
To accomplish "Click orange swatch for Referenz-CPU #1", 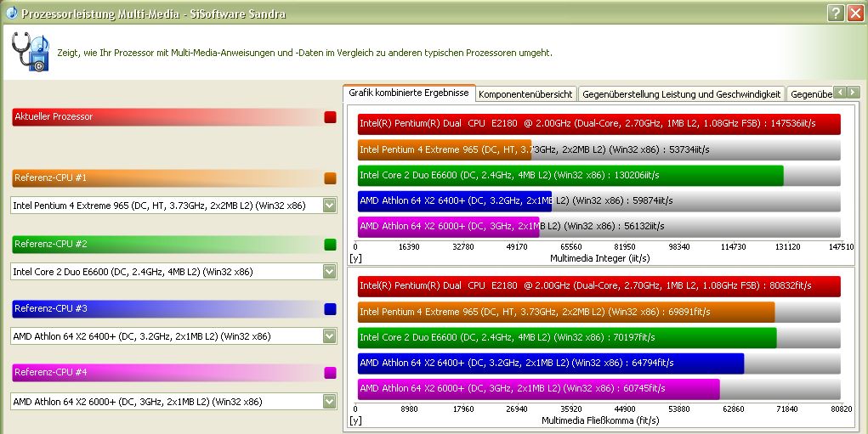I will click(x=330, y=178).
